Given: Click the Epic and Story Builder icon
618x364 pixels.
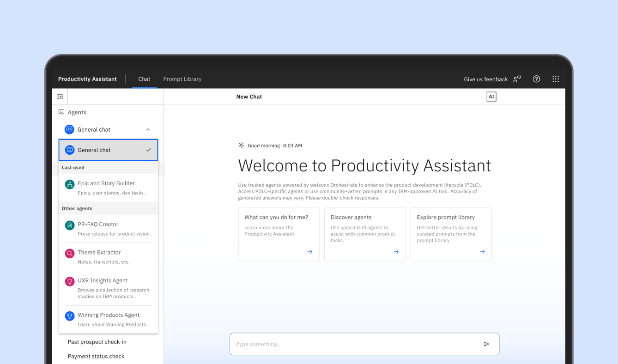Looking at the screenshot, I should (70, 185).
